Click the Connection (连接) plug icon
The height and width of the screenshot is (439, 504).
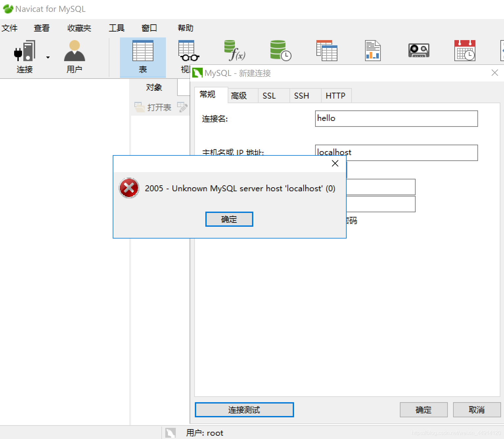pos(25,51)
